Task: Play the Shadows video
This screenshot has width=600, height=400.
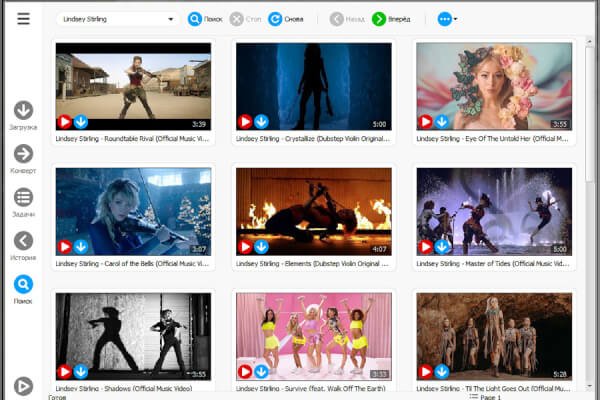Action: [64, 372]
